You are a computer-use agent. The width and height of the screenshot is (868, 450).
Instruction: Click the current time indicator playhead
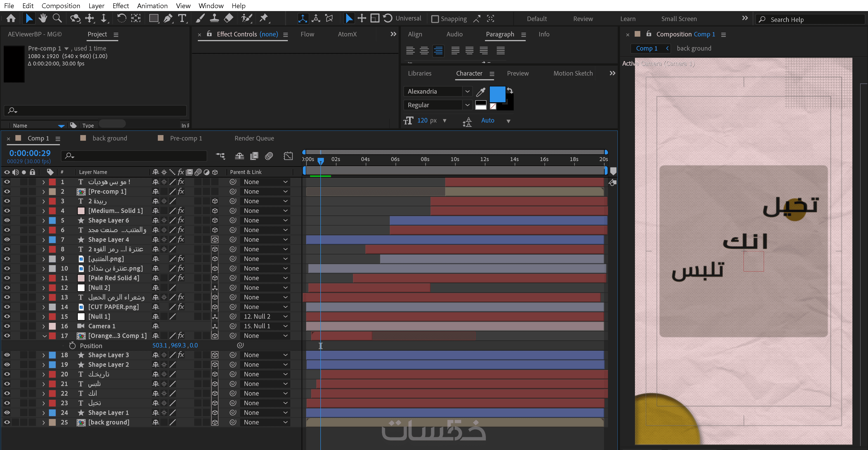click(320, 161)
